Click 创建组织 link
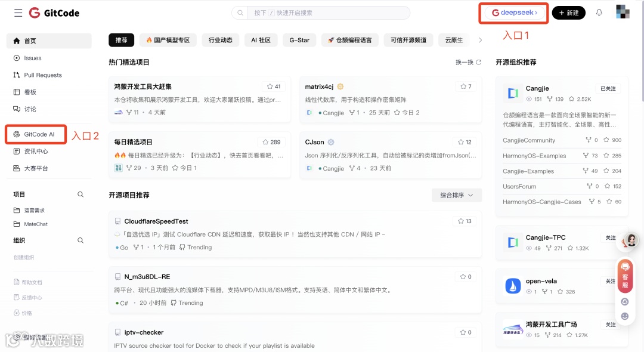This screenshot has width=644, height=352. pyautogui.click(x=24, y=257)
